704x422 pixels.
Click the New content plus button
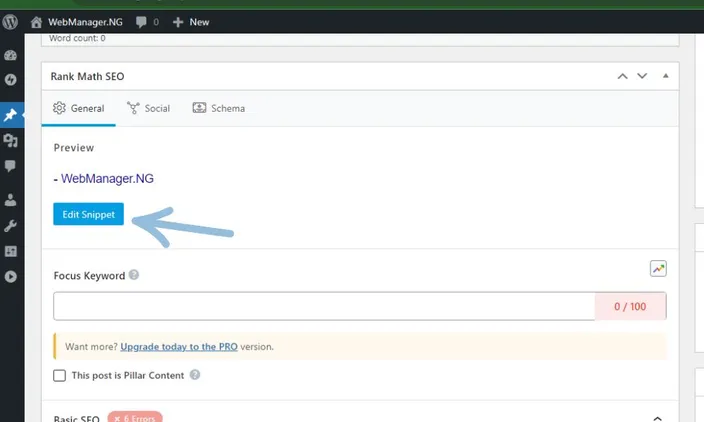pyautogui.click(x=191, y=22)
